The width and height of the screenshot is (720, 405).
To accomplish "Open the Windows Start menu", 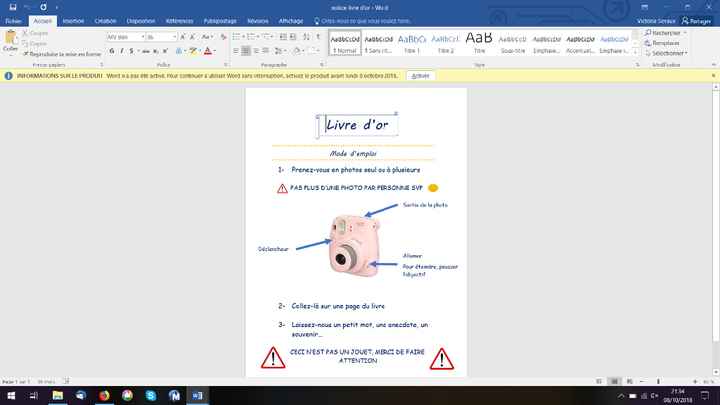I will [11, 395].
